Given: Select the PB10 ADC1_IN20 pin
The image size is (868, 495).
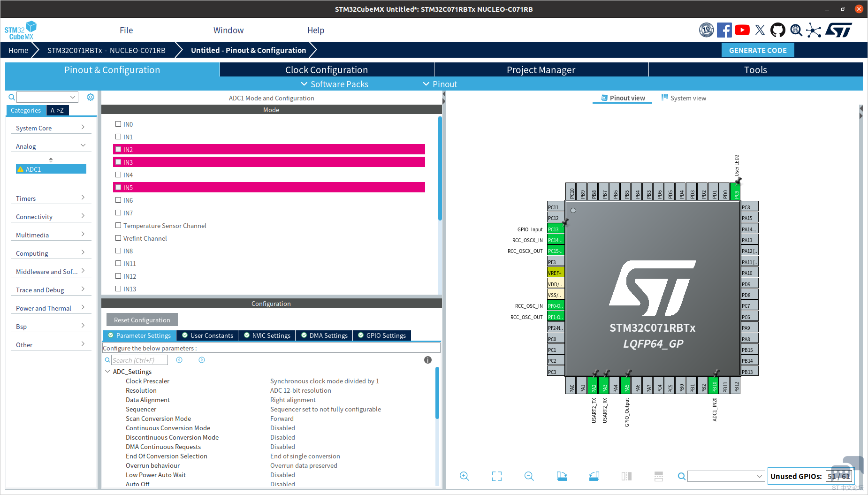Looking at the screenshot, I should pos(714,386).
